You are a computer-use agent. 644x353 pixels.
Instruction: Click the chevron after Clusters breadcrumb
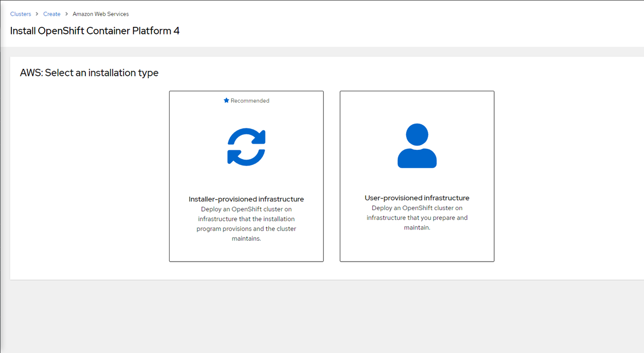[37, 14]
